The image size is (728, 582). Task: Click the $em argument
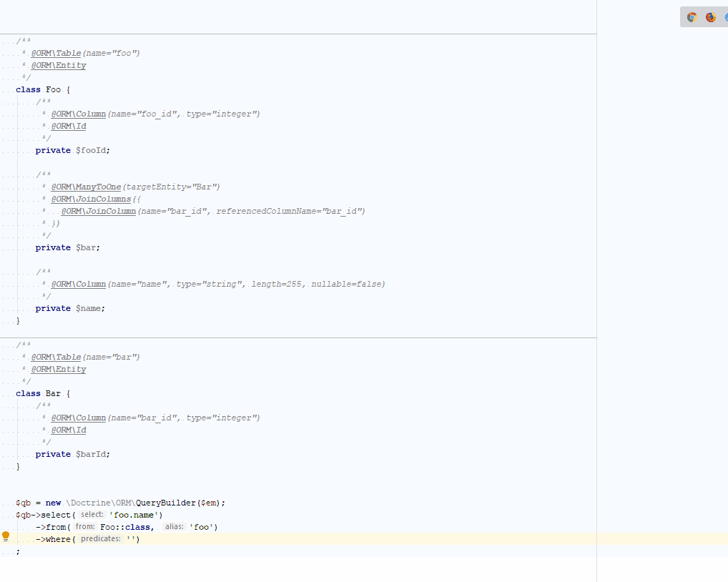click(x=209, y=503)
